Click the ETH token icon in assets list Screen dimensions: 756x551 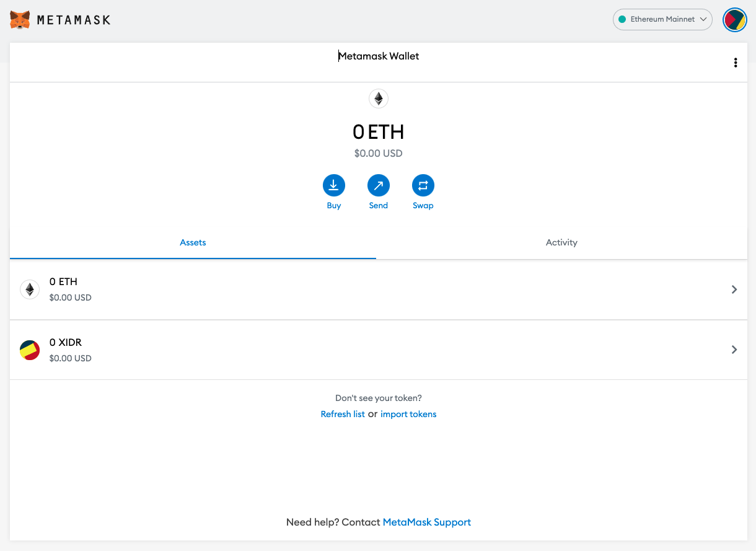pyautogui.click(x=30, y=289)
